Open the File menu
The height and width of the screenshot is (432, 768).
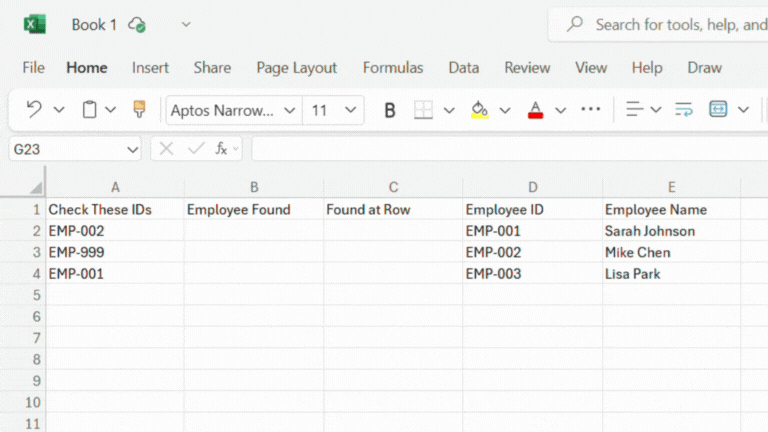(x=33, y=68)
